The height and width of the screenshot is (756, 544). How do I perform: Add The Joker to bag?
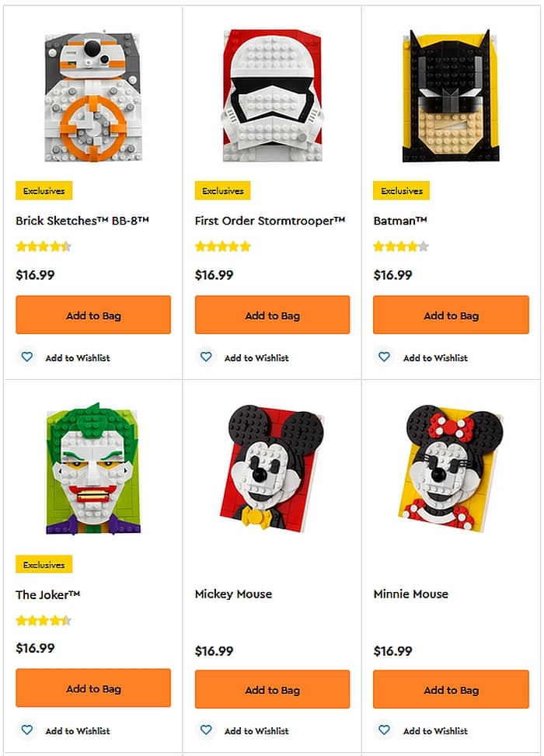tap(93, 688)
